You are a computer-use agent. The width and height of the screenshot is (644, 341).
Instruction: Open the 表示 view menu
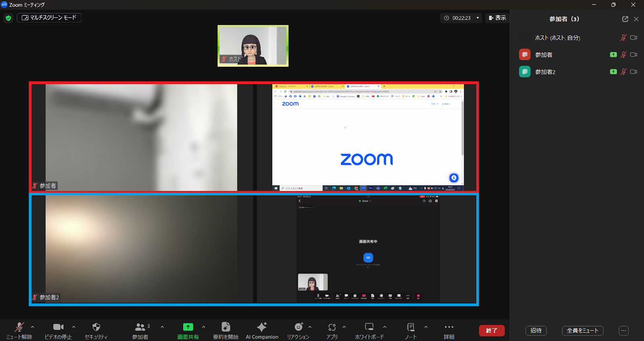[x=497, y=18]
